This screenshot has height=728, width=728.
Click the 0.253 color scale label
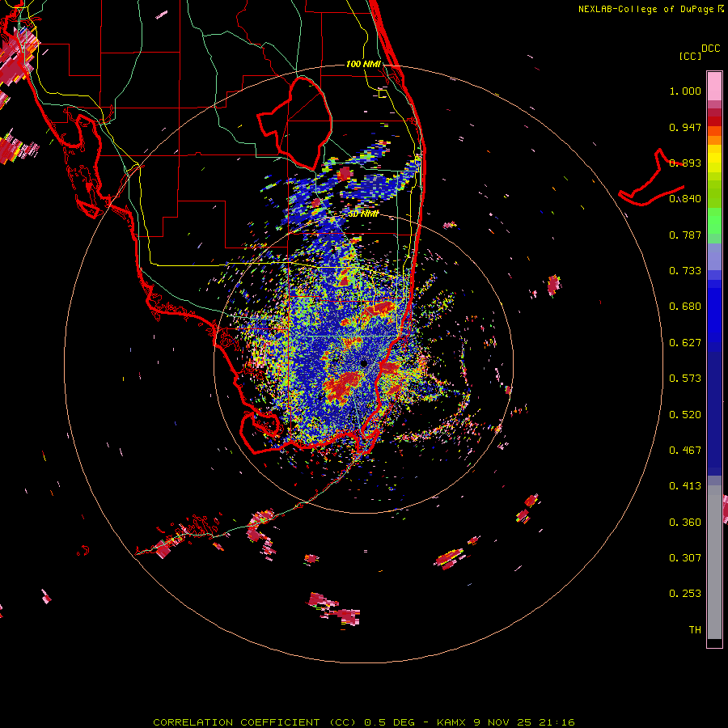685,594
